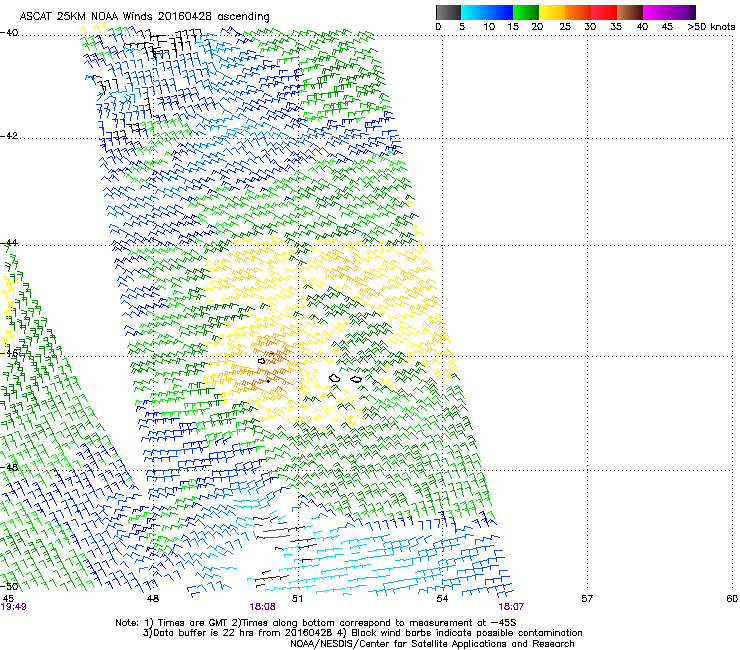Click the purple pass time '18:08'

click(262, 607)
